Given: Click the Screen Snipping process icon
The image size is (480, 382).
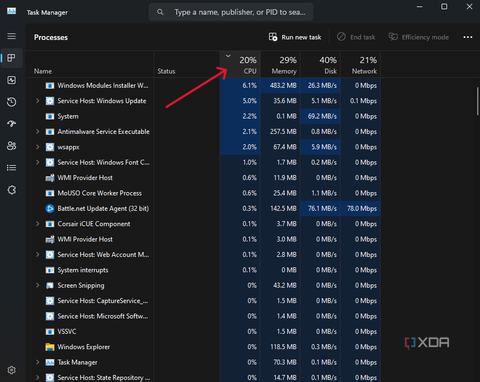Looking at the screenshot, I should [x=50, y=285].
